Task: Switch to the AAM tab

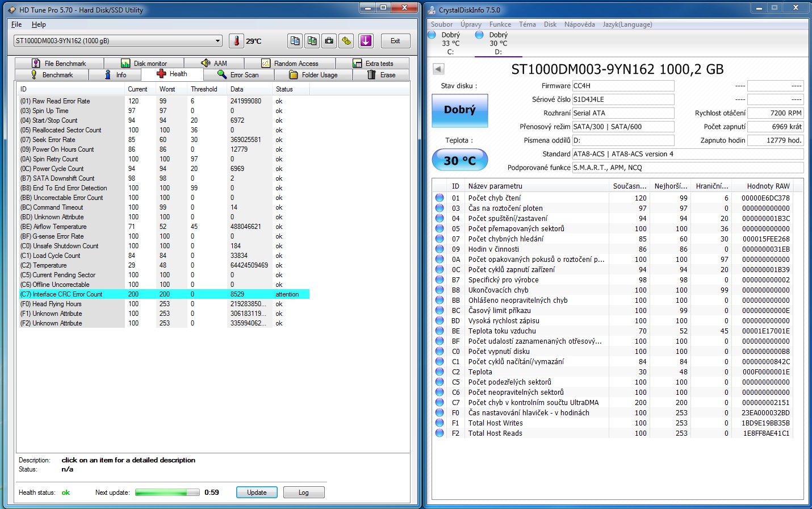Action: [214, 63]
